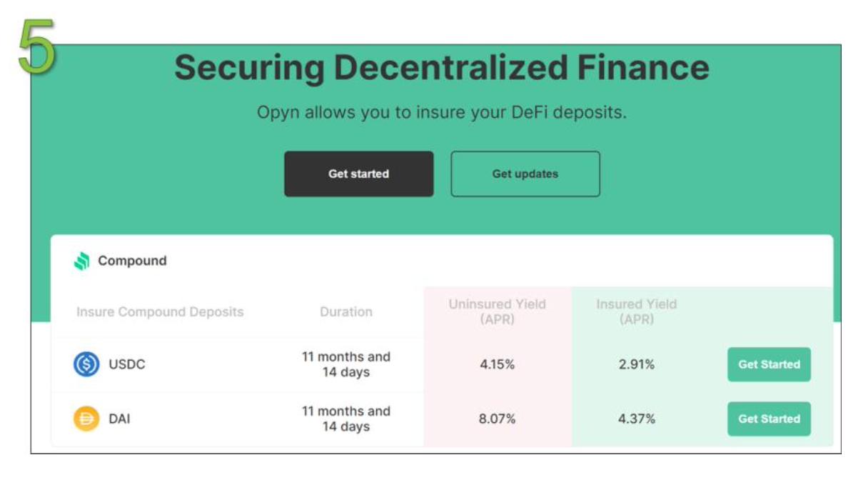Image resolution: width=868 pixels, height=480 pixels.
Task: Click Get Started in the DAI row
Action: pyautogui.click(x=769, y=419)
